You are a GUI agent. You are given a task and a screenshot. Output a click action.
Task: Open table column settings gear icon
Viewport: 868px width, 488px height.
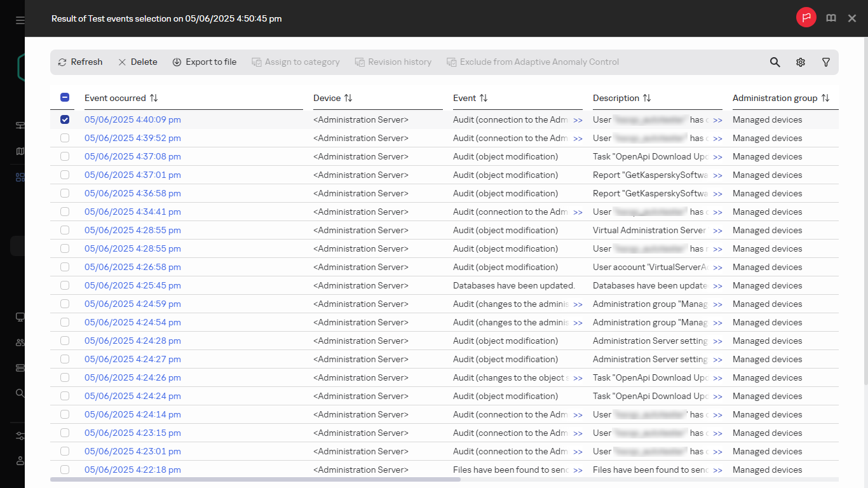(x=801, y=62)
